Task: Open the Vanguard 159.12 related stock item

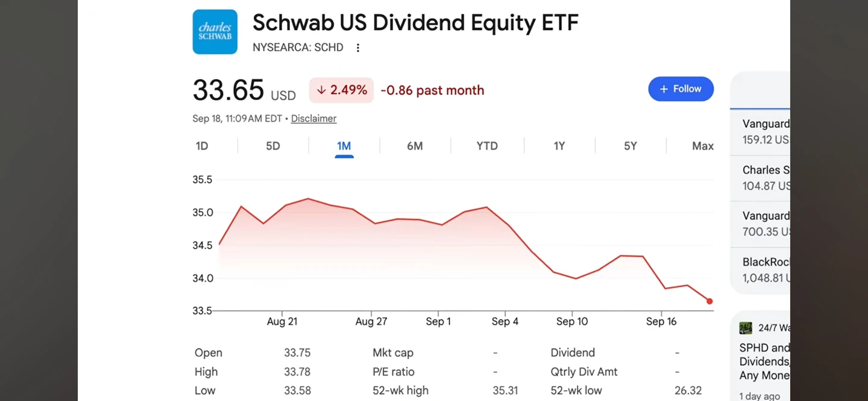Action: [x=761, y=131]
